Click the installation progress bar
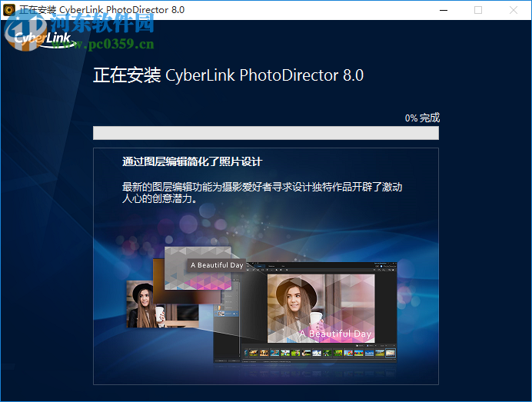Screen dimensions: 532x402 coord(266,133)
